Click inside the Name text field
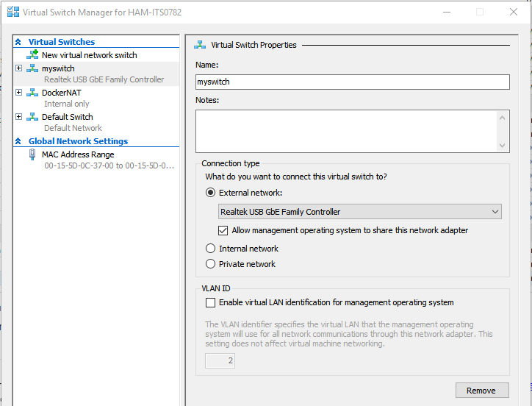The width and height of the screenshot is (532, 406). point(353,82)
